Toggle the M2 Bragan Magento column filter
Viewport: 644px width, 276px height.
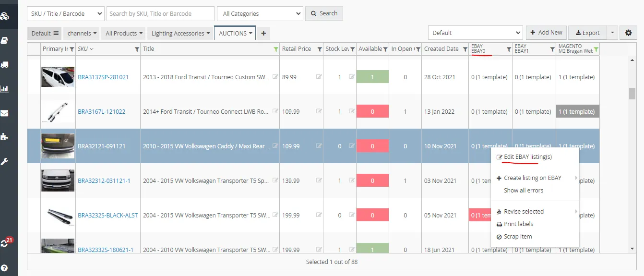coord(596,49)
